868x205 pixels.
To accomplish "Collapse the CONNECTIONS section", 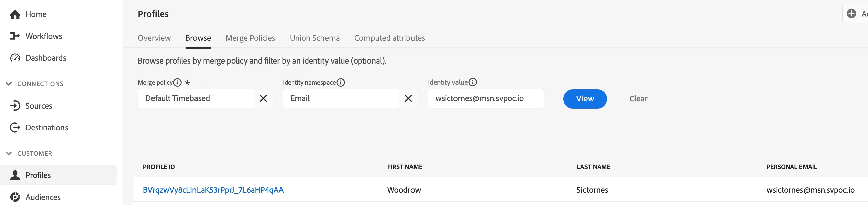I will coord(9,84).
